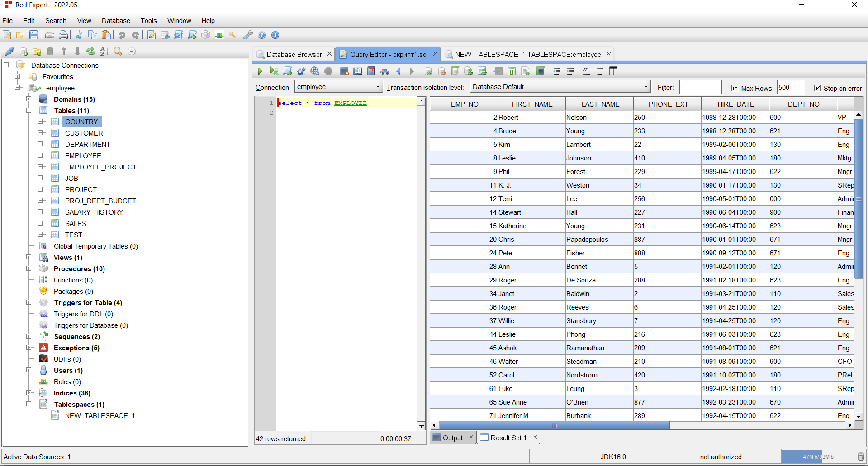Cut using the scissors toolbar icon
Image resolution: width=868 pixels, height=466 pixels.
(78, 35)
